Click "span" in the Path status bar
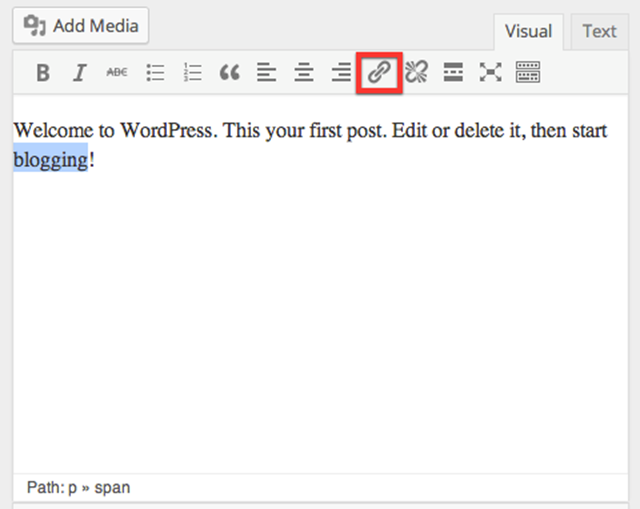The image size is (640, 509). click(112, 488)
